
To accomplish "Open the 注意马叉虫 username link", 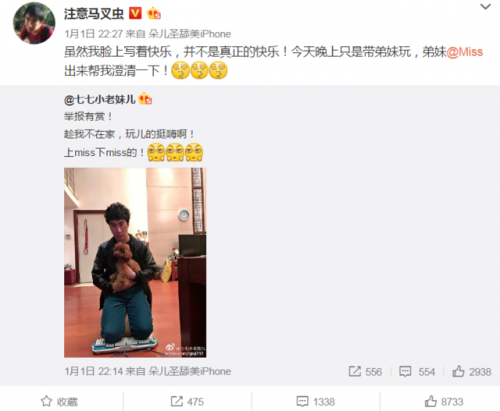I will click(x=94, y=14).
